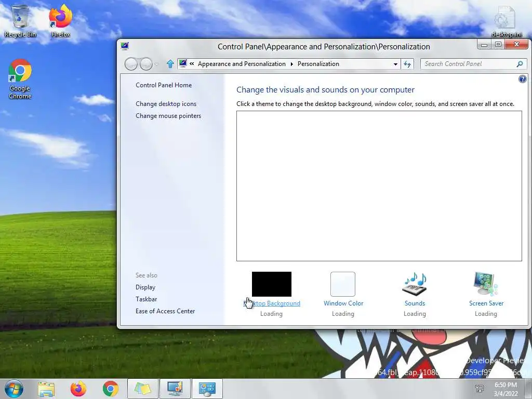Open the Display link under See also
The height and width of the screenshot is (399, 532).
pos(145,287)
